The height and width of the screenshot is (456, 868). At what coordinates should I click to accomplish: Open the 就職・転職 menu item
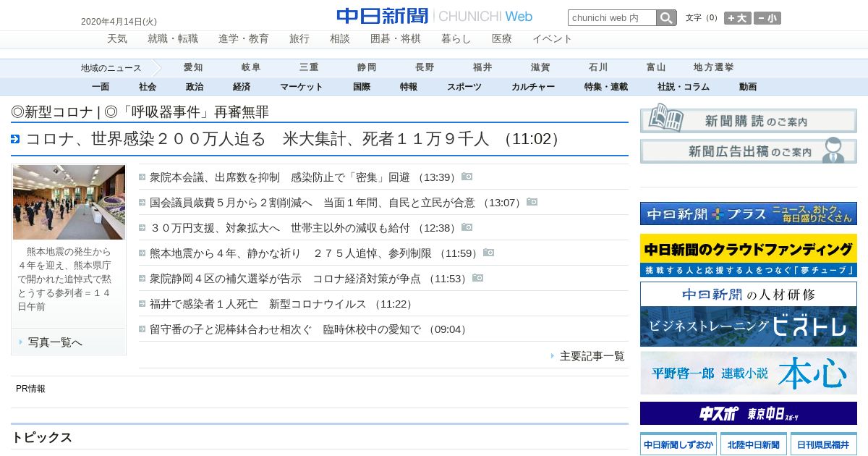point(173,39)
